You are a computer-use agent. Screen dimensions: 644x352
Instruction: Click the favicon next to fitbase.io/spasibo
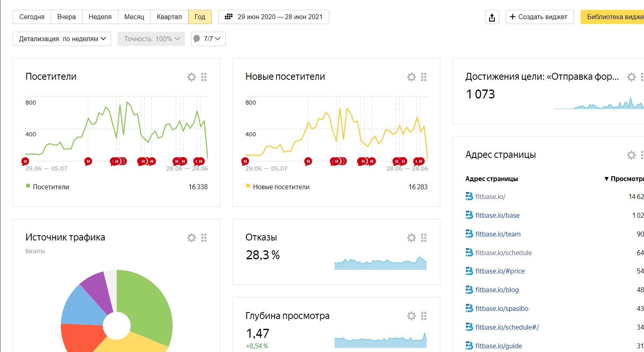point(469,308)
